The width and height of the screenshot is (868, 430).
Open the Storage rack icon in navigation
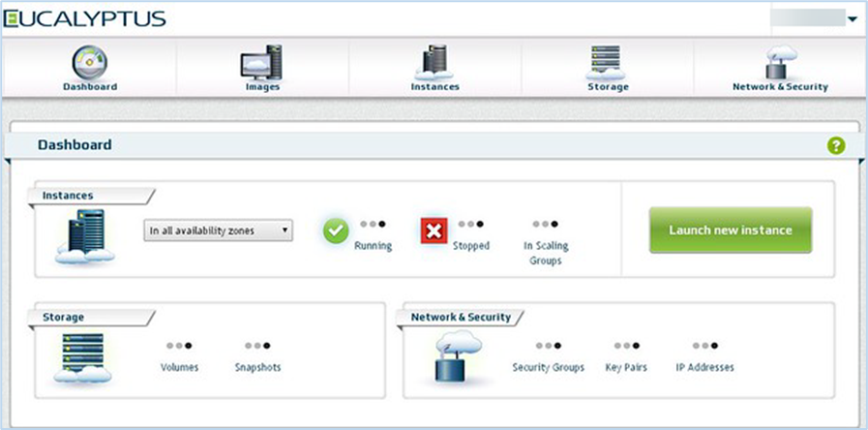tap(606, 63)
